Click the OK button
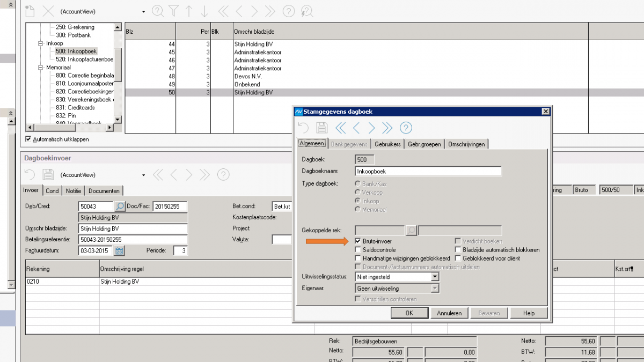 click(x=409, y=313)
